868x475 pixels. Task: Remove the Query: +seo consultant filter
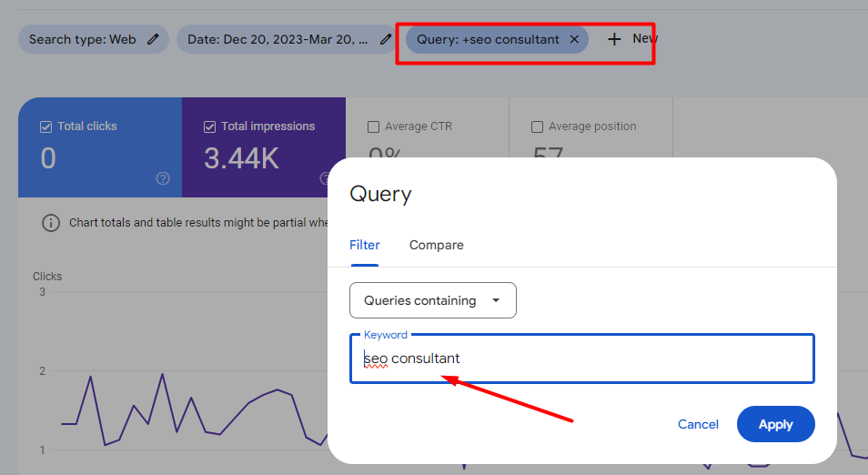click(574, 39)
